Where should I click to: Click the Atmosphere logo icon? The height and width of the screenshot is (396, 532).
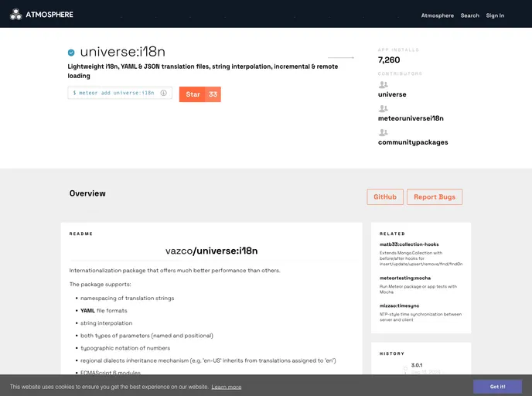click(x=15, y=14)
